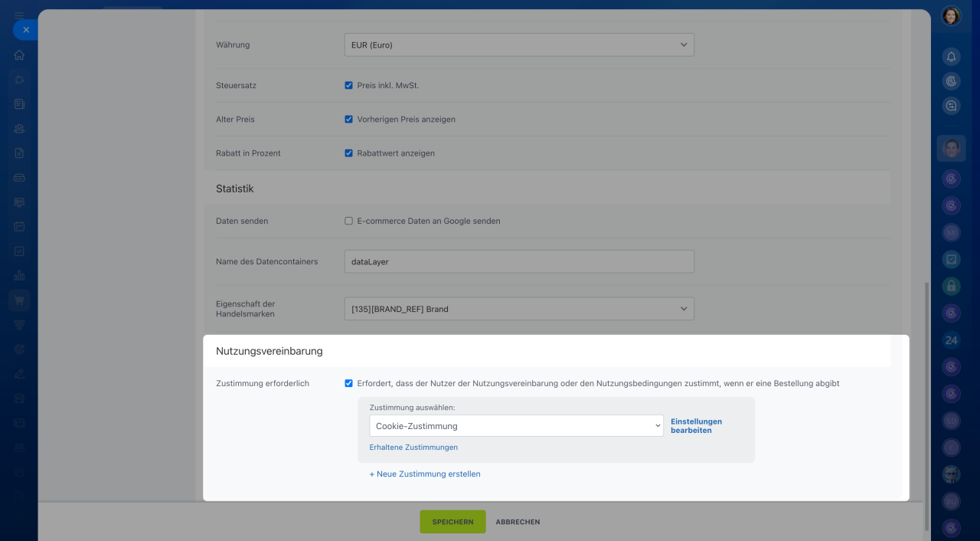Image resolution: width=980 pixels, height=541 pixels.
Task: Open the spiral CoPilot icon in right bar
Action: click(x=951, y=81)
